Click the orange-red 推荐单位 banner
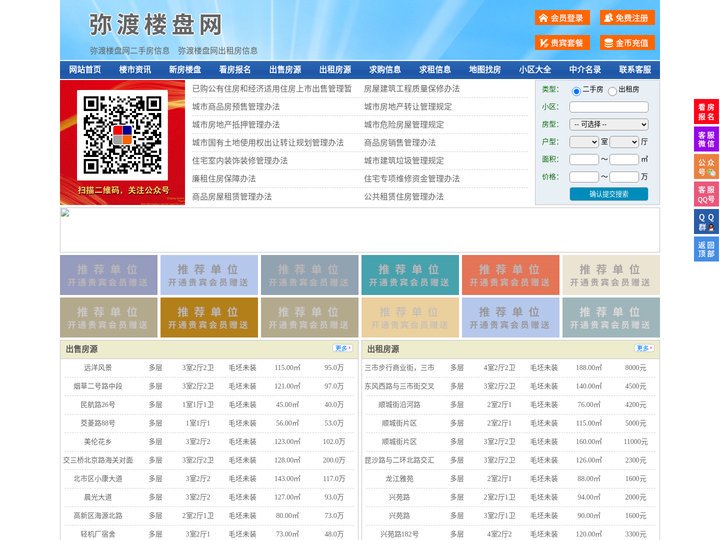This screenshot has height=540, width=720. pyautogui.click(x=511, y=275)
